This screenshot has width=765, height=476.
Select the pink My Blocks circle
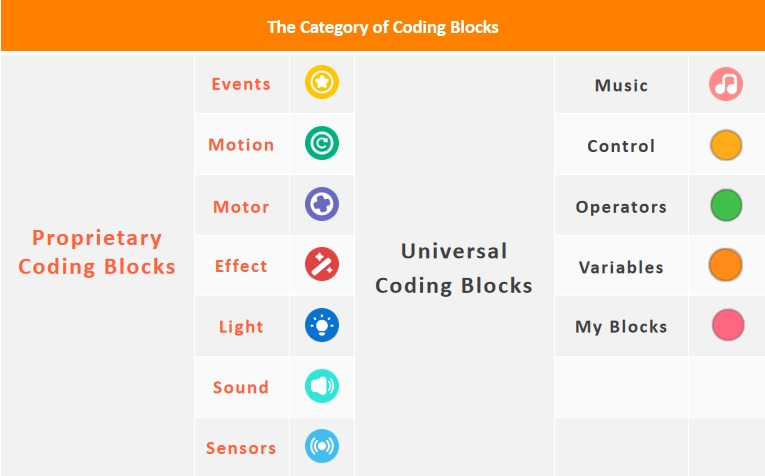click(728, 326)
